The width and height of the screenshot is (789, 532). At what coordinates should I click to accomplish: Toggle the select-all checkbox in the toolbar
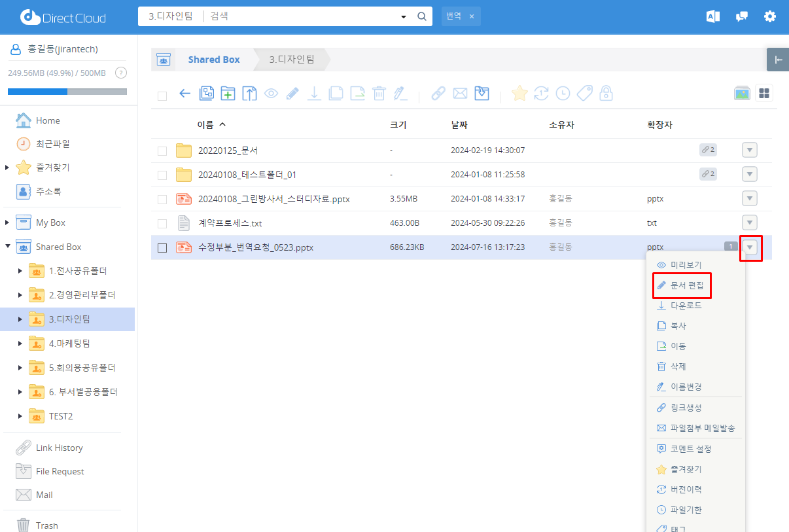pyautogui.click(x=162, y=96)
